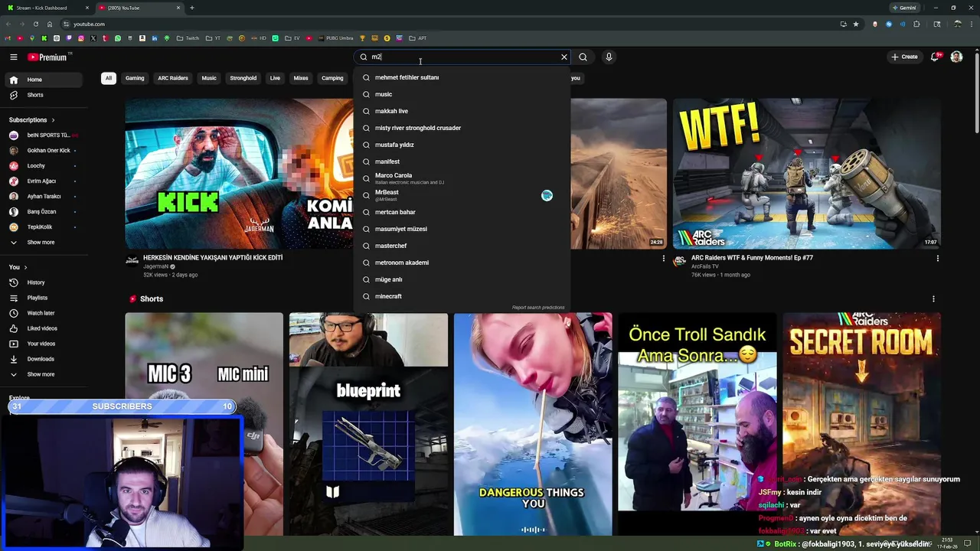Open beIN SPORTS TÜ... subscription channel

click(44, 135)
